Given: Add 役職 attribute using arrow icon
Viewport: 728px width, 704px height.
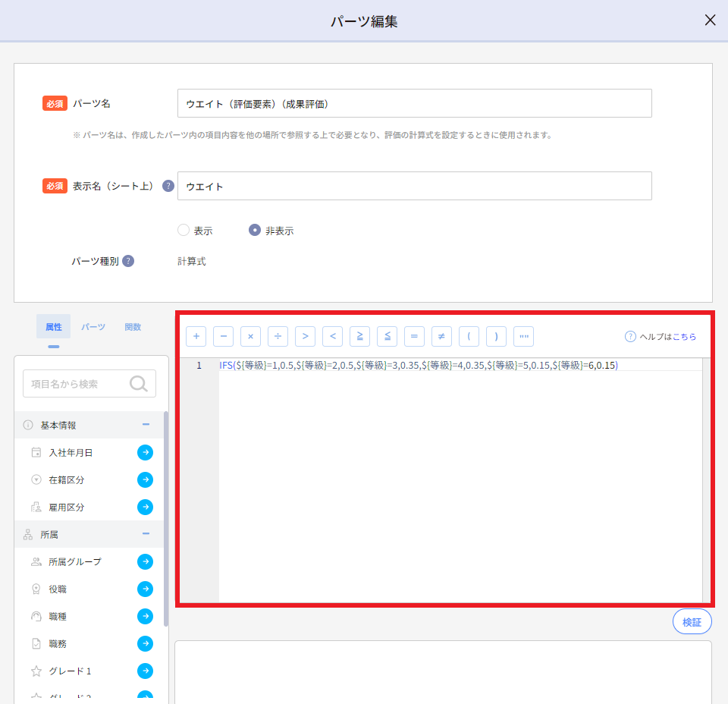Looking at the screenshot, I should pyautogui.click(x=145, y=589).
